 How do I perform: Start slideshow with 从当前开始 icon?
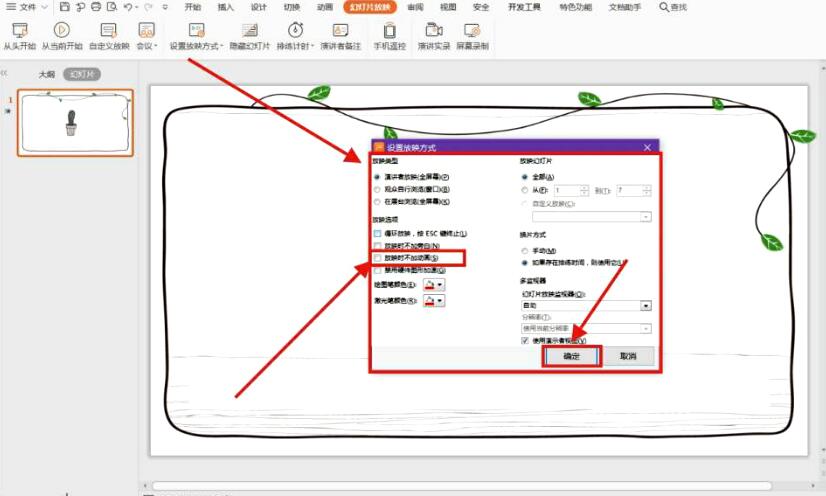point(62,30)
